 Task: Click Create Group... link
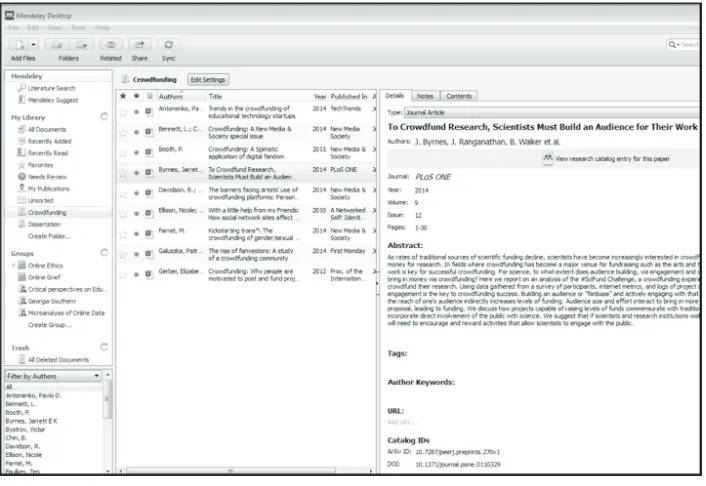[x=50, y=325]
